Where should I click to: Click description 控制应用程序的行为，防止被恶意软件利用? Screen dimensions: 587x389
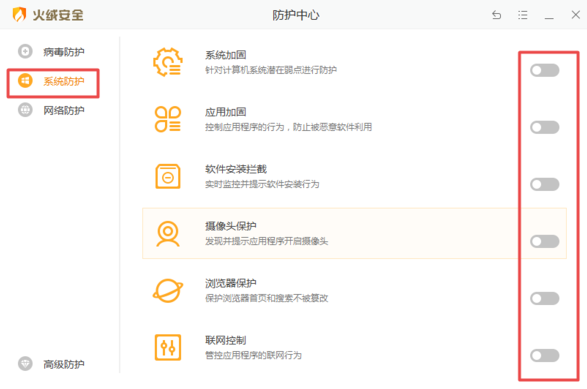point(288,127)
